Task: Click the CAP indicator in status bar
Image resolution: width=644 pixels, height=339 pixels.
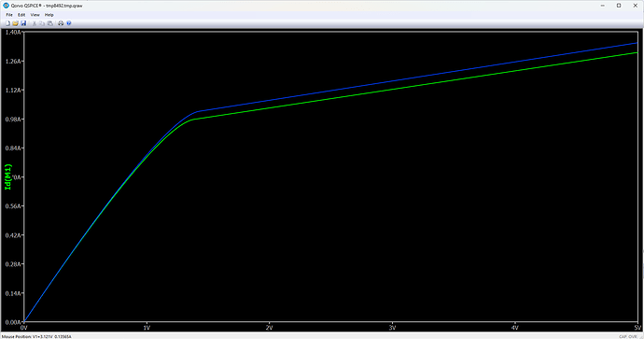Action: [623, 336]
